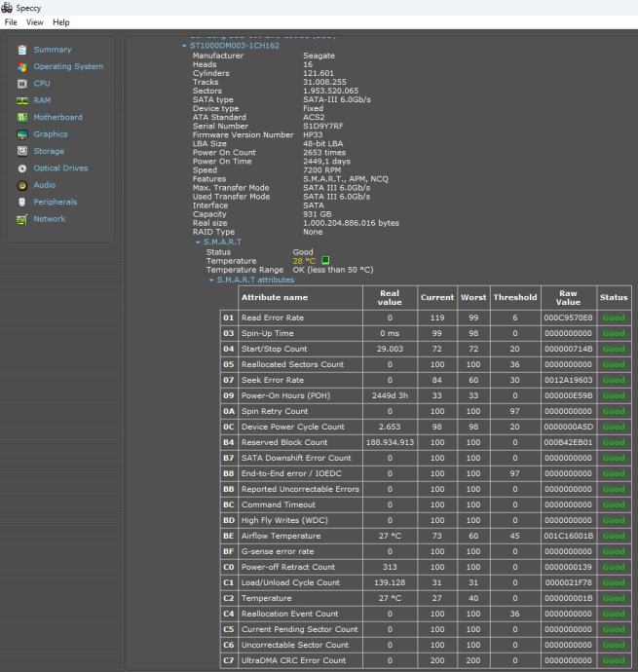This screenshot has height=672, width=638.
Task: Open the Help menu
Action: click(61, 22)
